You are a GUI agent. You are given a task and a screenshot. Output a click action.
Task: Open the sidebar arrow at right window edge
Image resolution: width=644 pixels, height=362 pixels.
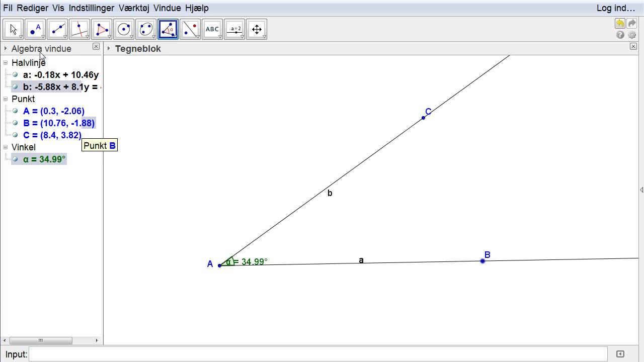point(641,190)
